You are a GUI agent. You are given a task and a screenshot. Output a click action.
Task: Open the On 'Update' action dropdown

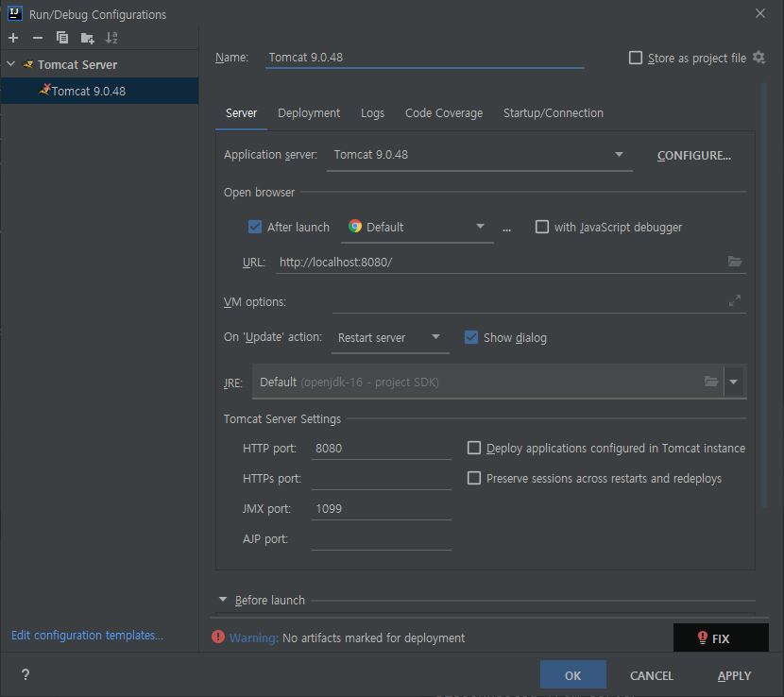[x=390, y=338]
